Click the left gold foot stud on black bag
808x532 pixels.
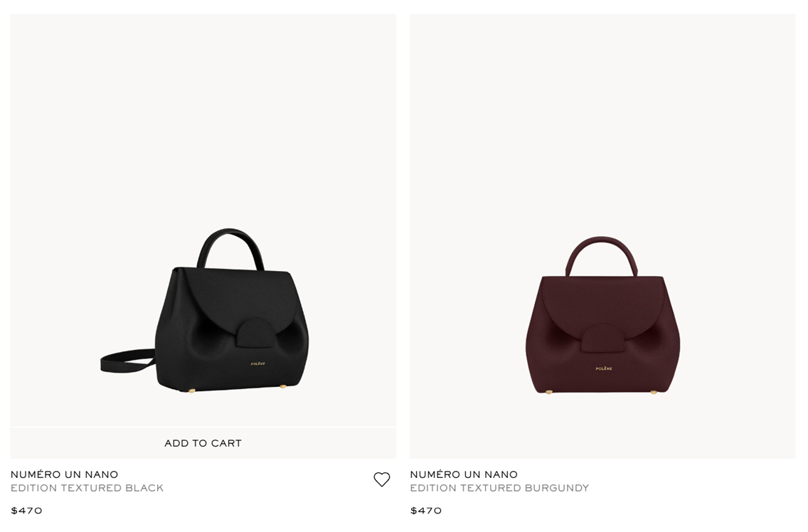[192, 390]
